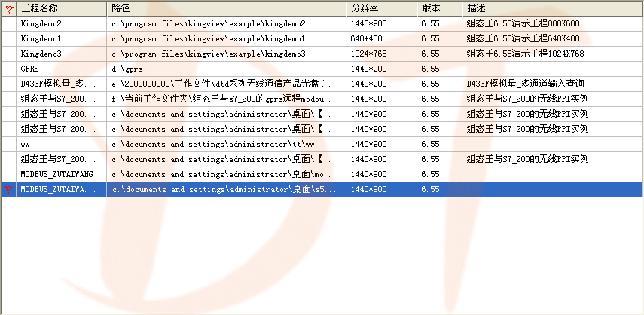
Task: Click path ending administrator\tt\ww
Action: coord(213,144)
